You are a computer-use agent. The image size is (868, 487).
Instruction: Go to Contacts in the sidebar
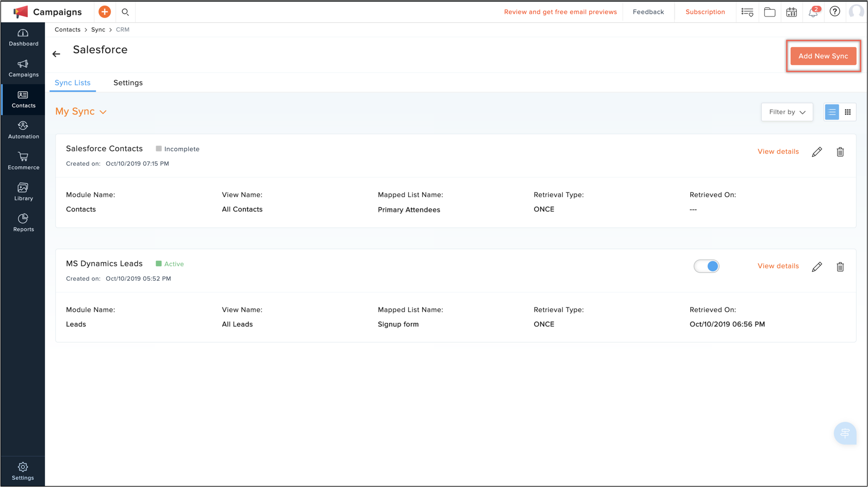coord(23,100)
